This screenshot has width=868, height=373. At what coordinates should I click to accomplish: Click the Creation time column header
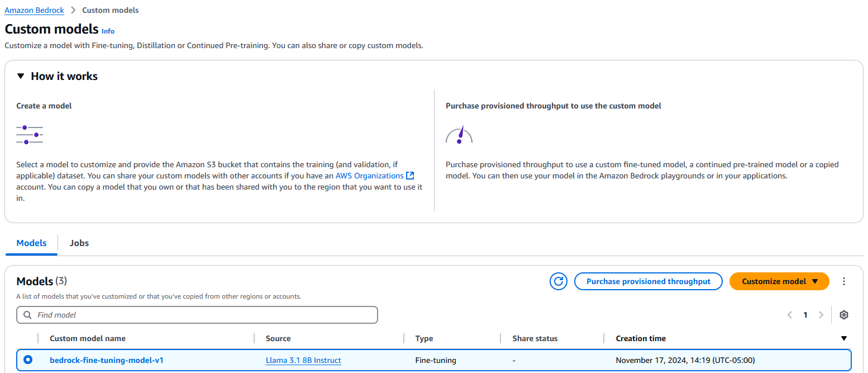(641, 338)
